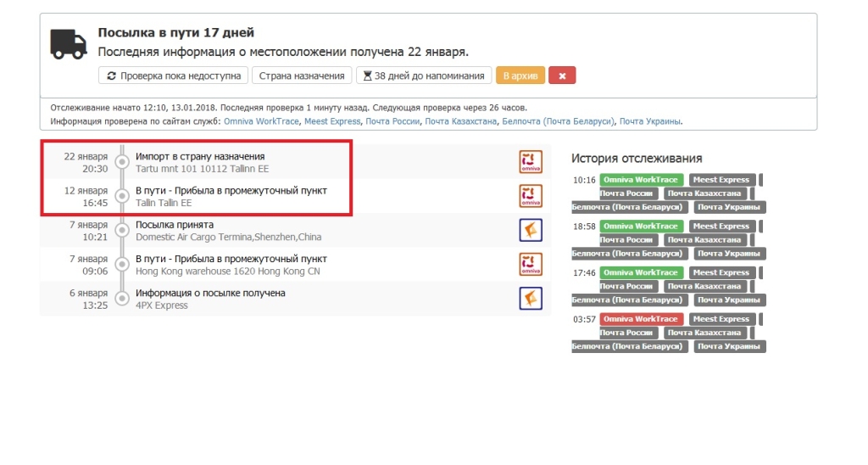Select the Посылка принята status text
This screenshot has height=465, width=868.
coord(175,225)
